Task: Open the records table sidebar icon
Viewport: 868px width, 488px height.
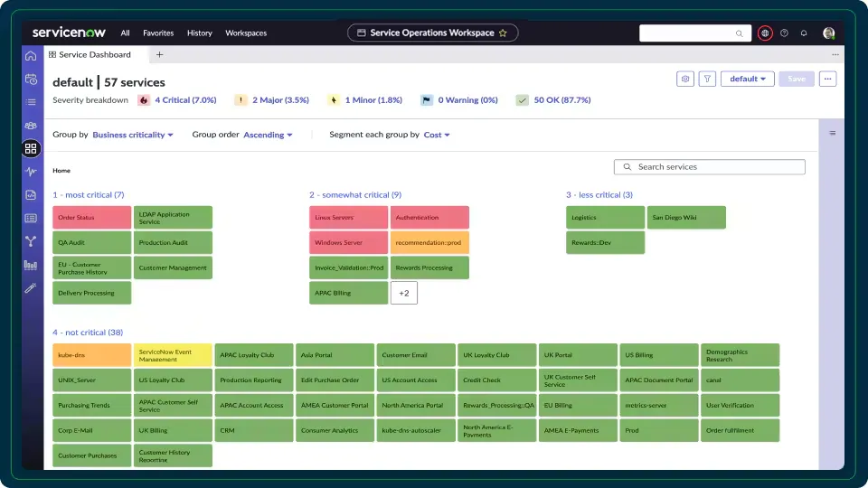Action: click(31, 218)
